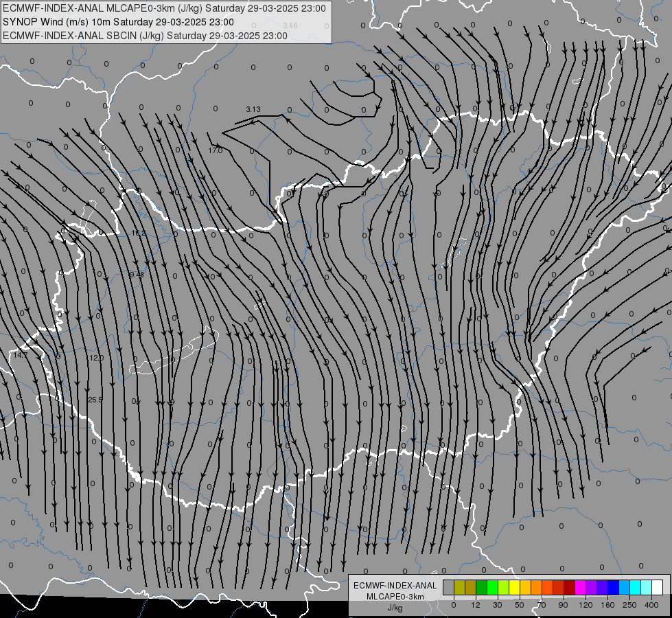Screen dimensions: 672x618
Task: Click the SYNOP Wind 10m header line
Action: (118, 22)
